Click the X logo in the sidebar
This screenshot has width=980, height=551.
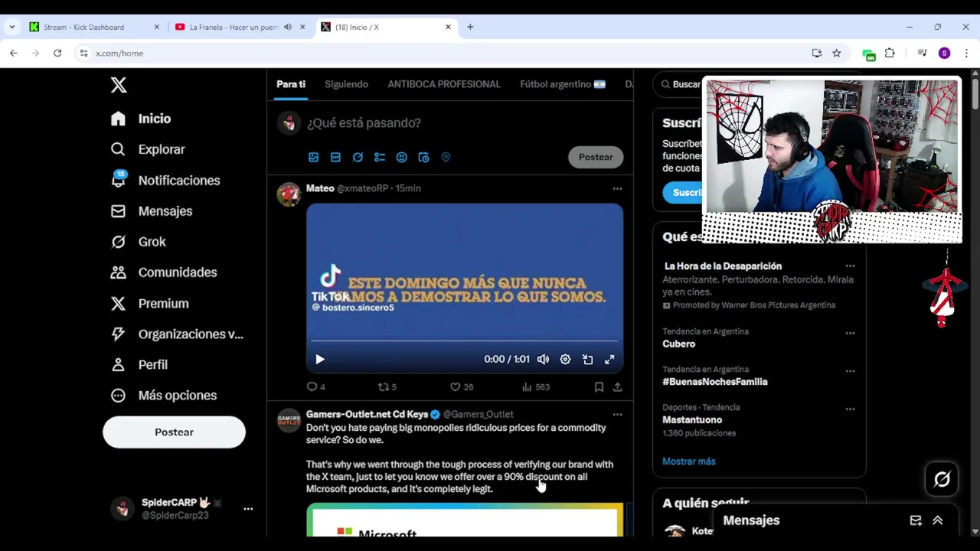[119, 84]
